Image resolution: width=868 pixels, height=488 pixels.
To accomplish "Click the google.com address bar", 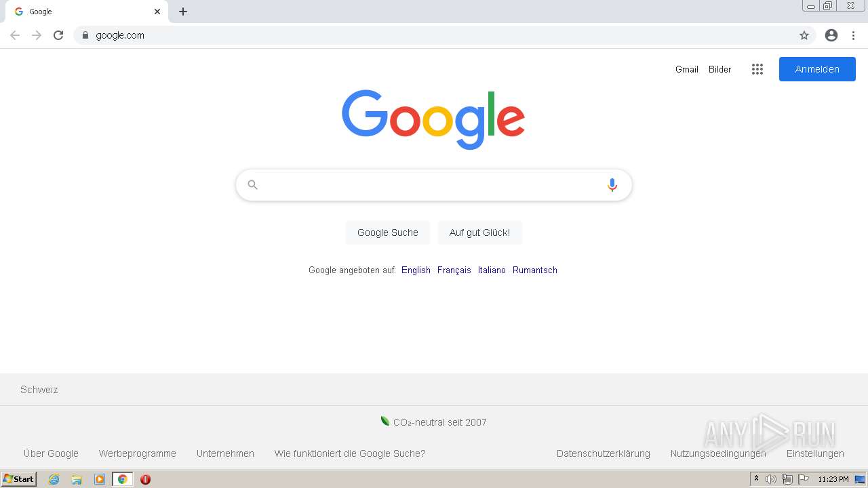I will pos(444,35).
